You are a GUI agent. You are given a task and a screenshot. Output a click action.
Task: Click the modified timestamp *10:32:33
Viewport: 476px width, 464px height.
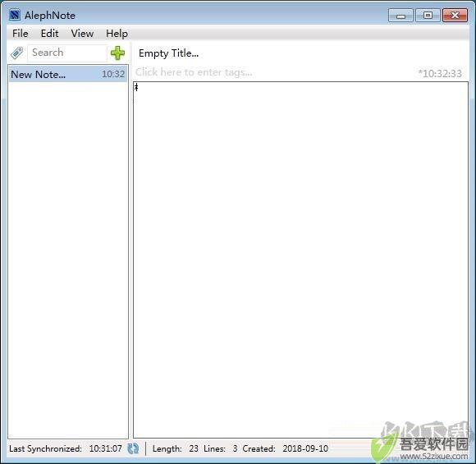tap(440, 74)
